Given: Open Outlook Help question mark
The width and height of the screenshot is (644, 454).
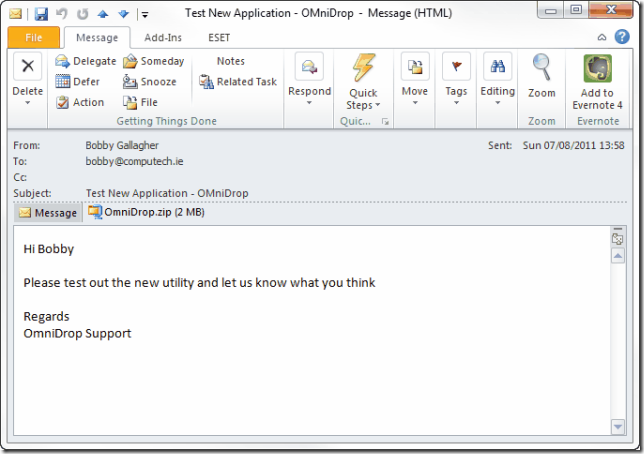Looking at the screenshot, I should coord(622,37).
